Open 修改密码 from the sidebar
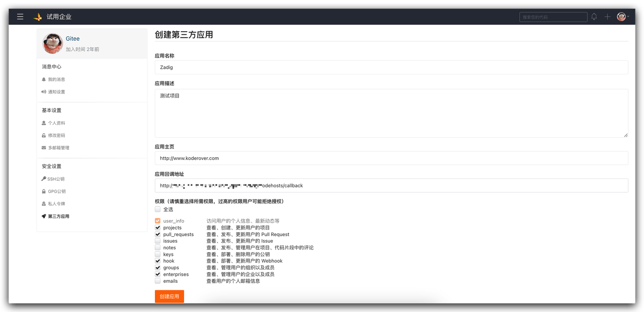Viewport: 644px width, 312px height. 56,136
